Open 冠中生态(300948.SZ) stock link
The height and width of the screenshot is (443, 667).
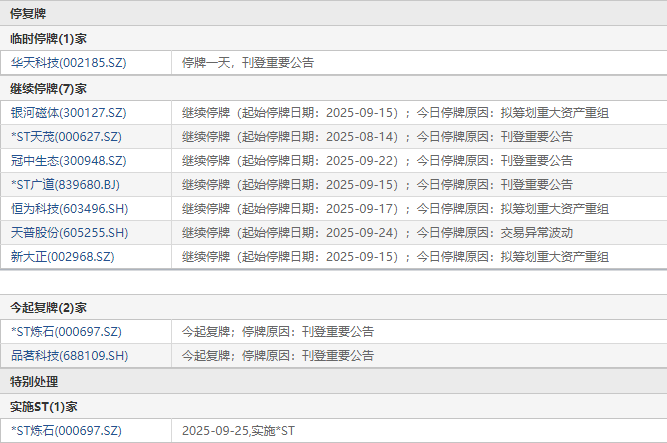point(68,161)
